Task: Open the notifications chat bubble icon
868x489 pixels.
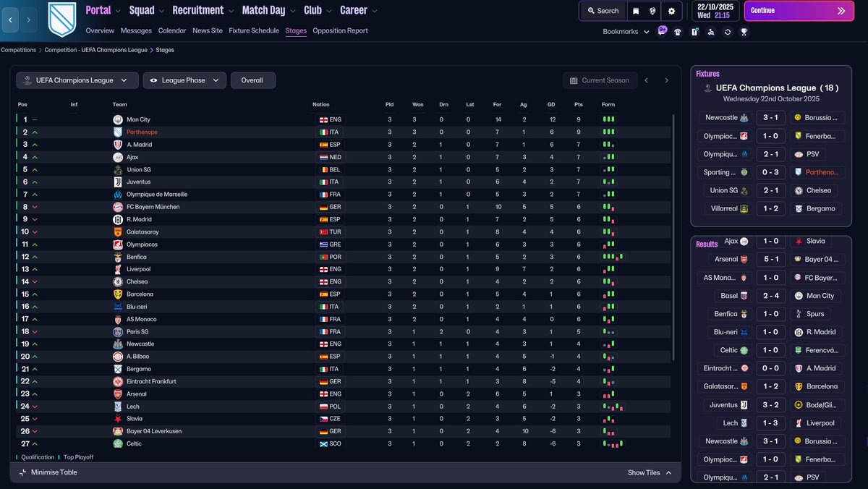Action: [x=662, y=31]
